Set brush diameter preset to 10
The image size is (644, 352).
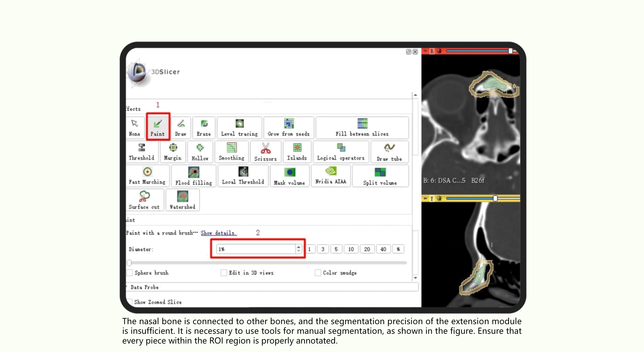351,249
